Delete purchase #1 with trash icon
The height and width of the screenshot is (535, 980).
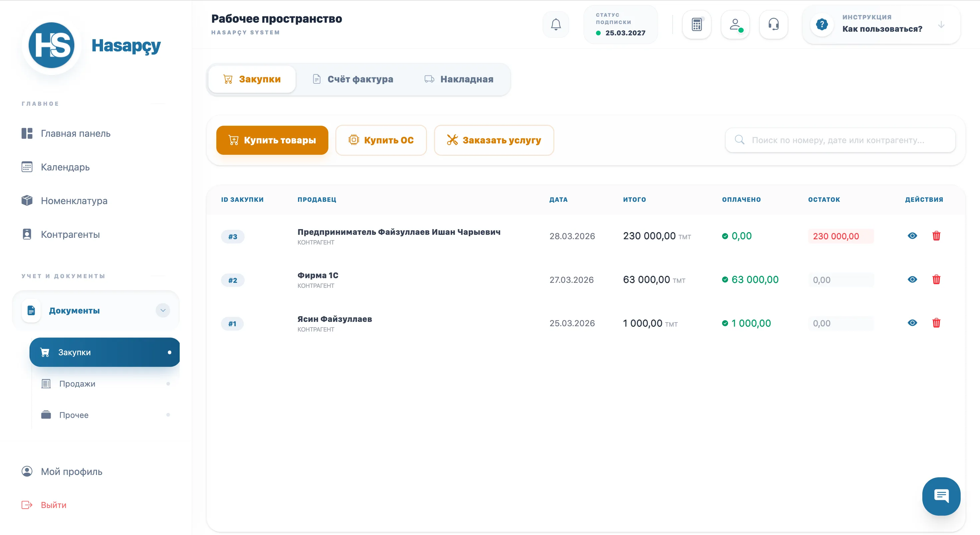[936, 323]
